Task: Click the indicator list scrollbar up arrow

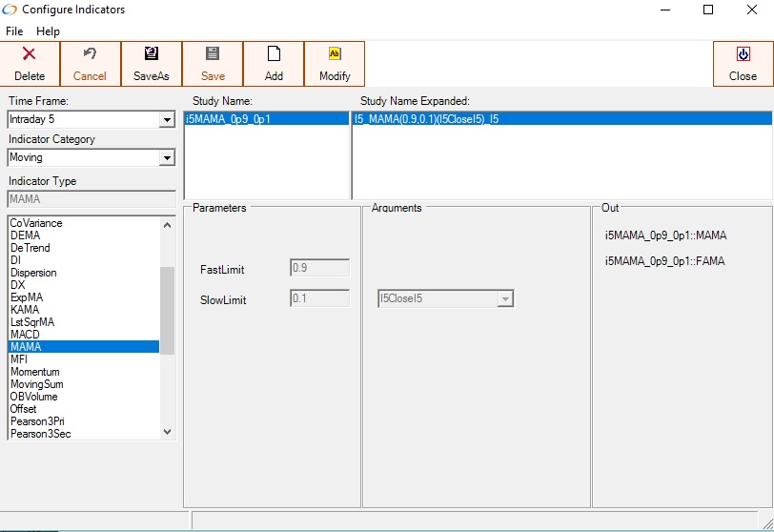Action: click(168, 225)
